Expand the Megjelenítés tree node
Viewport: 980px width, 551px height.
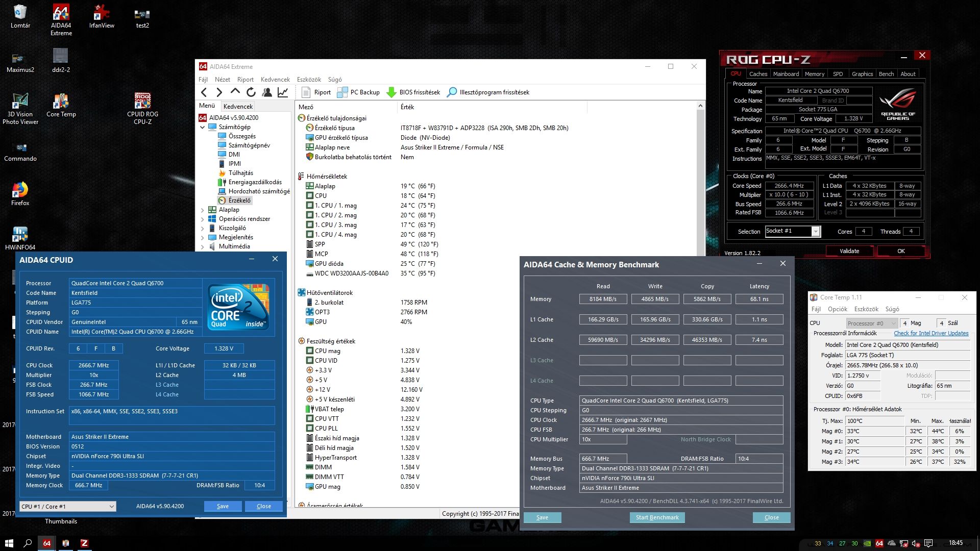click(203, 237)
